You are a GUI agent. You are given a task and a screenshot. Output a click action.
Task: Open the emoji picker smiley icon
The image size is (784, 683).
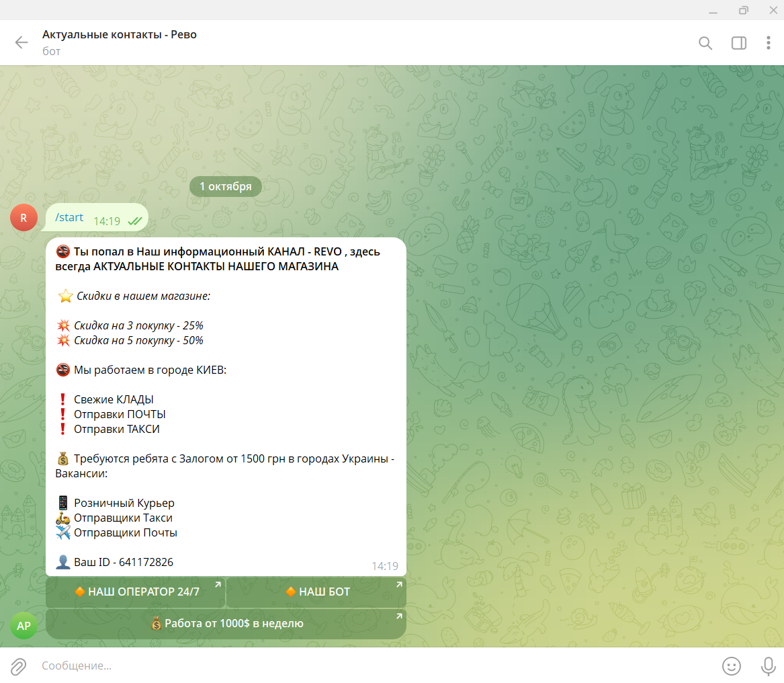tap(731, 666)
